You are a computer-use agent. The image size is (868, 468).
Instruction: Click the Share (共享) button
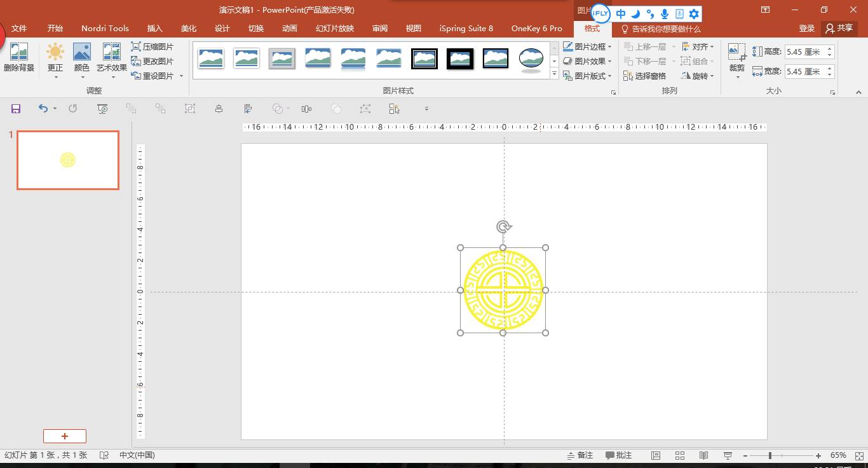click(839, 28)
